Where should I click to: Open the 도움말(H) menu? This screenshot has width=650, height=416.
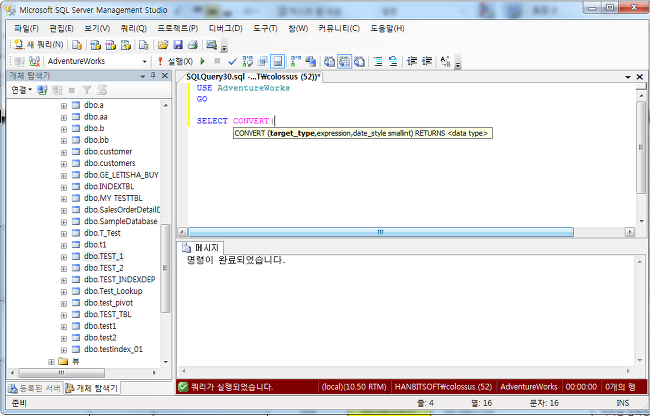coord(387,29)
